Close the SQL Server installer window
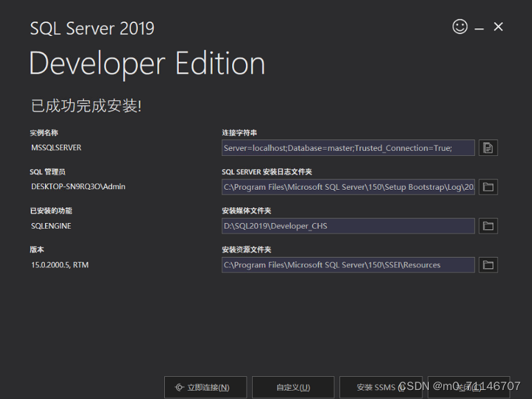The width and height of the screenshot is (532, 399). pos(498,26)
